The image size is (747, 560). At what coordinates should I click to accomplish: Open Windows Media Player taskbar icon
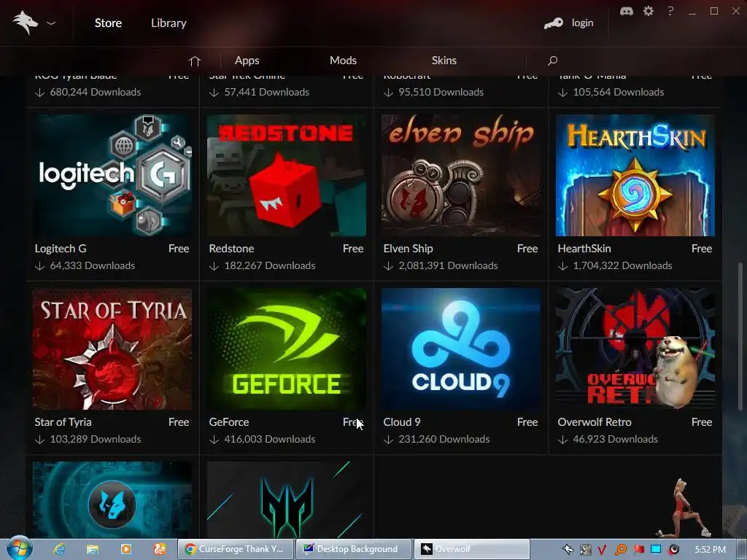tap(125, 549)
